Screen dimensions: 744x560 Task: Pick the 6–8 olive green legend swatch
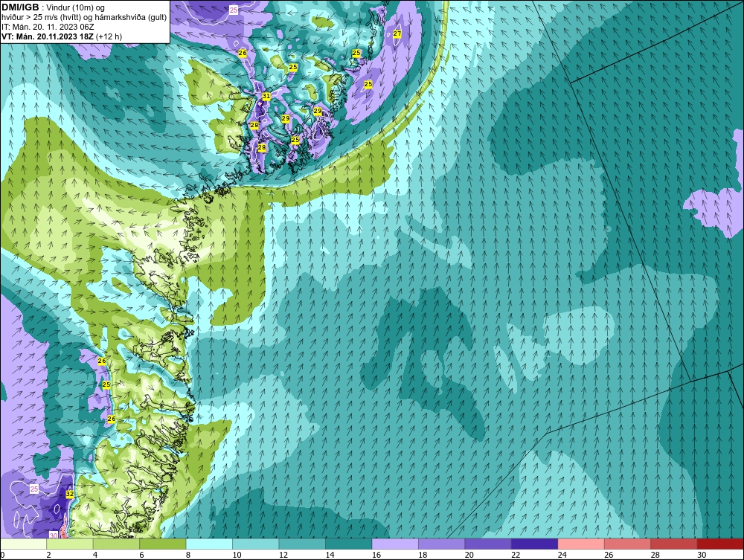(x=163, y=544)
